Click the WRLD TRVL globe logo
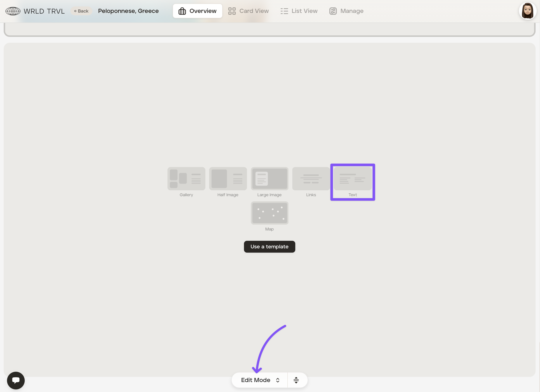This screenshot has width=540, height=392. [13, 11]
